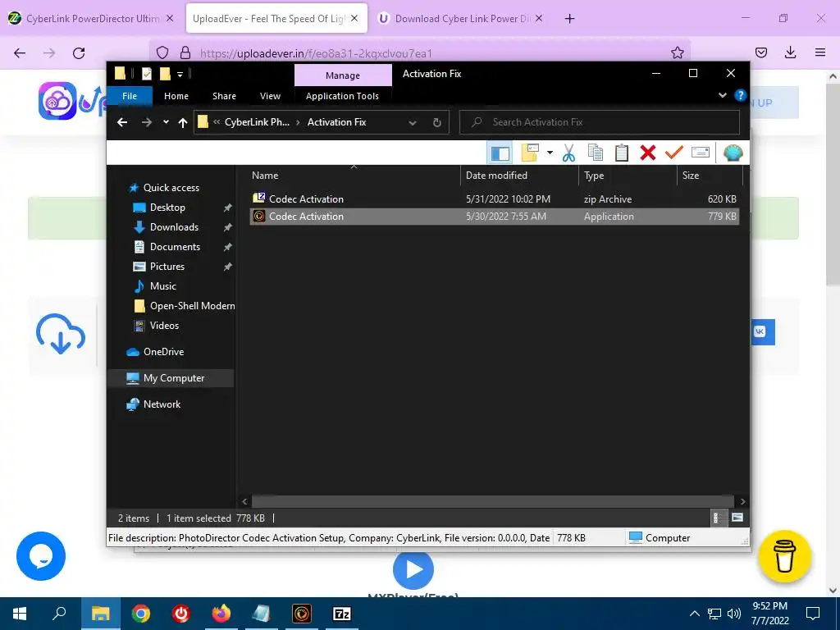The width and height of the screenshot is (840, 630).
Task: Open the Windows Start menu
Action: [20, 614]
